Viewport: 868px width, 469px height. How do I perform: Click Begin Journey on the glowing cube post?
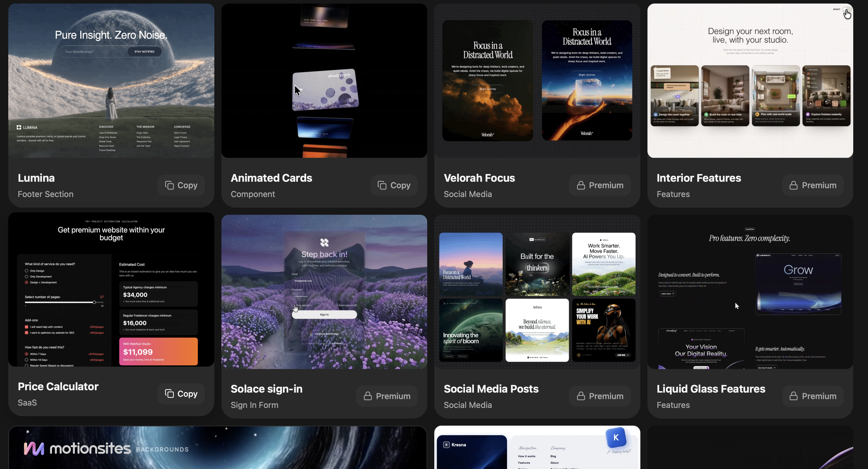coord(587,75)
